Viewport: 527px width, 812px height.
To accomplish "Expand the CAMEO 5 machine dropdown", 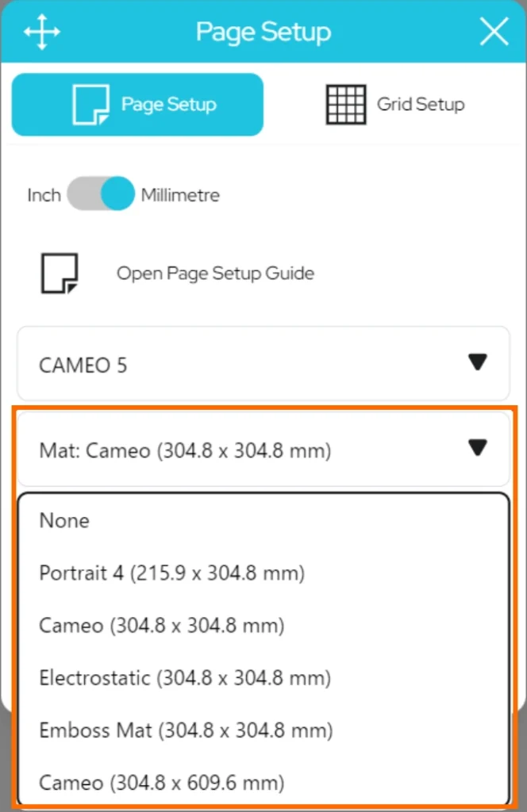I will click(x=262, y=364).
